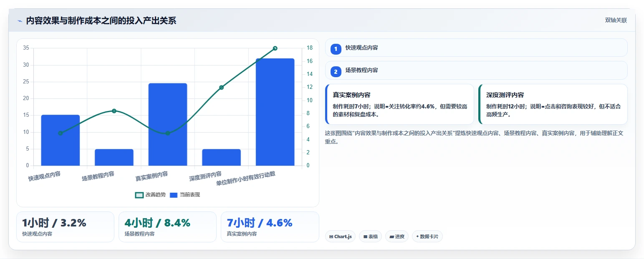Click the blue bar for 深度测评内容
Image resolution: width=644 pixels, height=259 pixels.
pyautogui.click(x=221, y=157)
